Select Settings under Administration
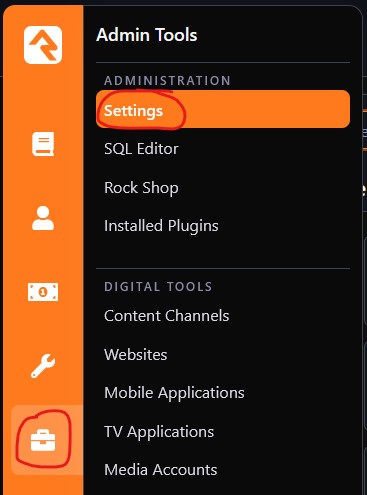 coord(223,110)
